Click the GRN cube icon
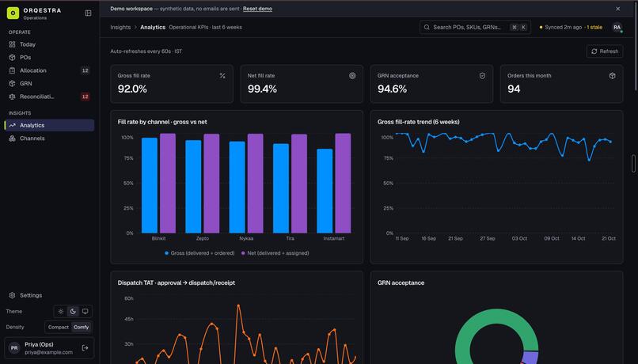 click(12, 83)
